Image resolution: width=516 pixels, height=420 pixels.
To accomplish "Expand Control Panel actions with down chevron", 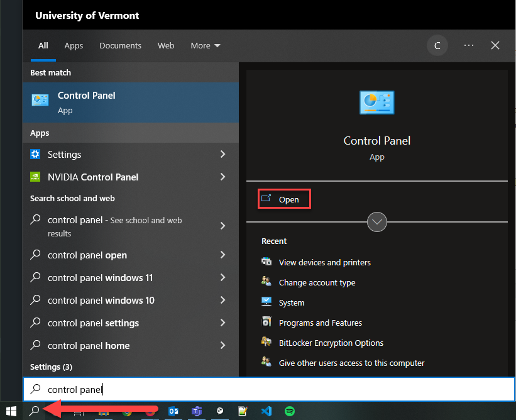I will pyautogui.click(x=377, y=222).
